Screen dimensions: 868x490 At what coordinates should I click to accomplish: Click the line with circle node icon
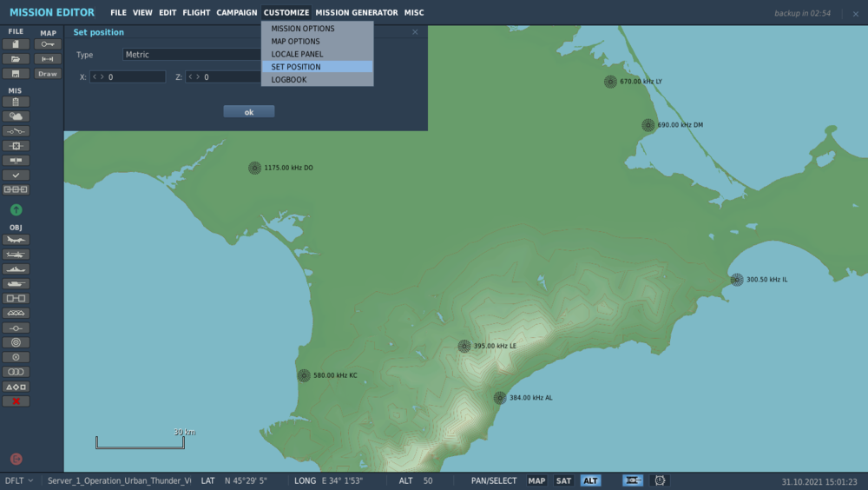pos(16,328)
